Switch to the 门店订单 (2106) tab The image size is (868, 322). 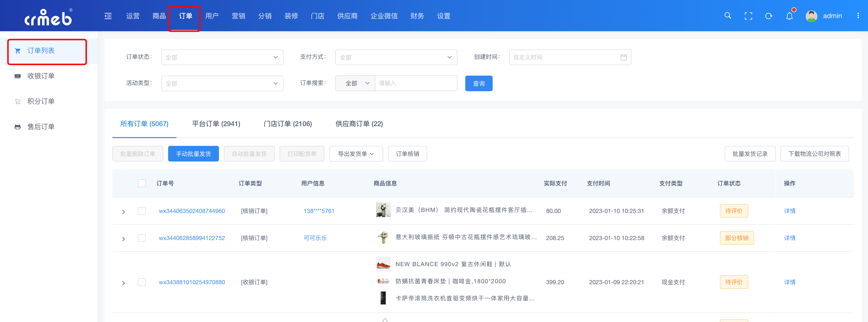point(287,124)
